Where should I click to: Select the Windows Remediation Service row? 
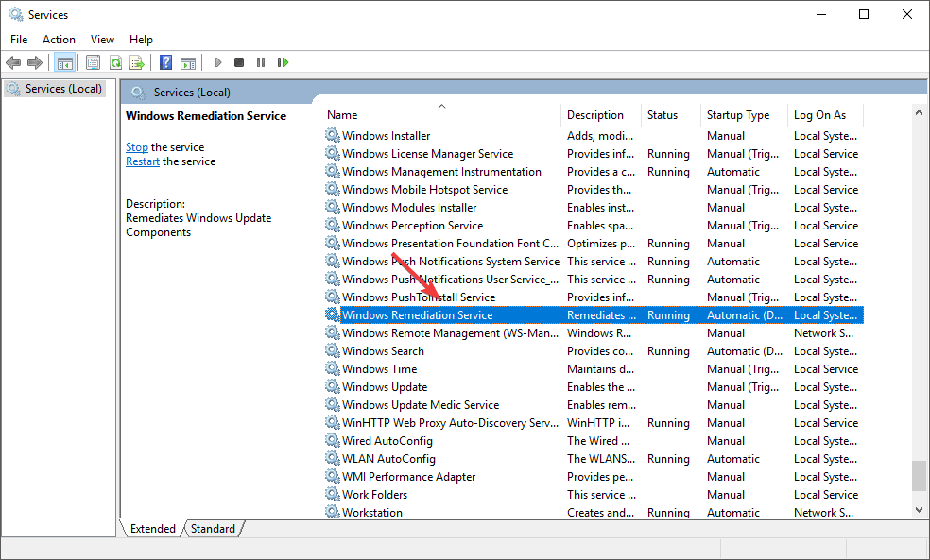pyautogui.click(x=594, y=315)
